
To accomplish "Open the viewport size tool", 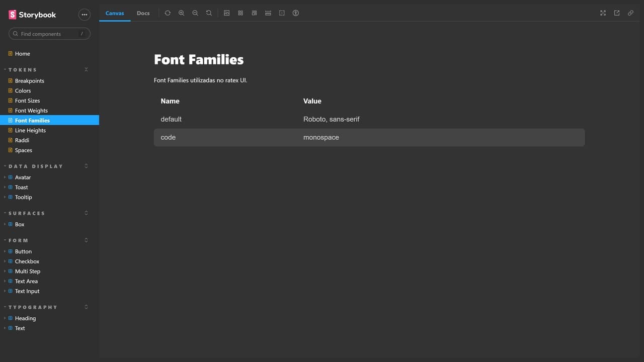I will point(254,13).
